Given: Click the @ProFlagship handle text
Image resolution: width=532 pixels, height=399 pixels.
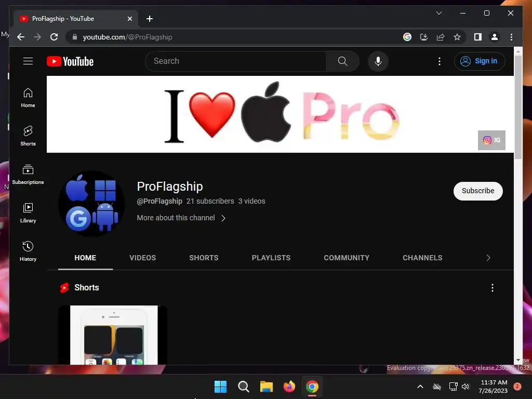Looking at the screenshot, I should [x=159, y=201].
